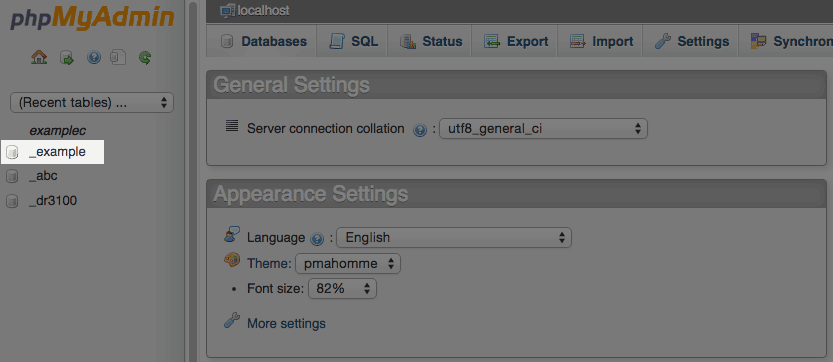The height and width of the screenshot is (362, 833).
Task: Click the query window icon in sidebar
Action: (x=118, y=57)
